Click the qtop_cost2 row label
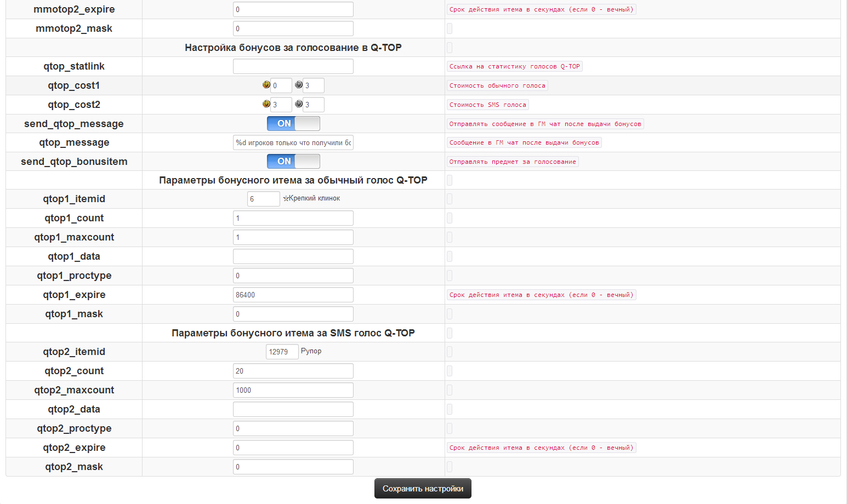 (74, 105)
